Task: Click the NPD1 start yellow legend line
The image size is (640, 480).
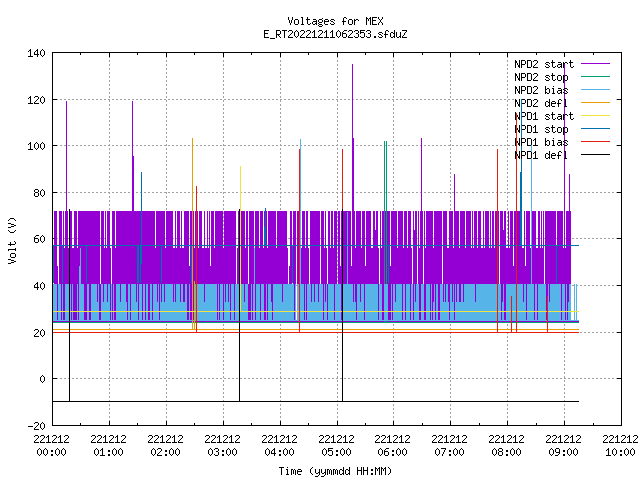Action: click(x=595, y=116)
